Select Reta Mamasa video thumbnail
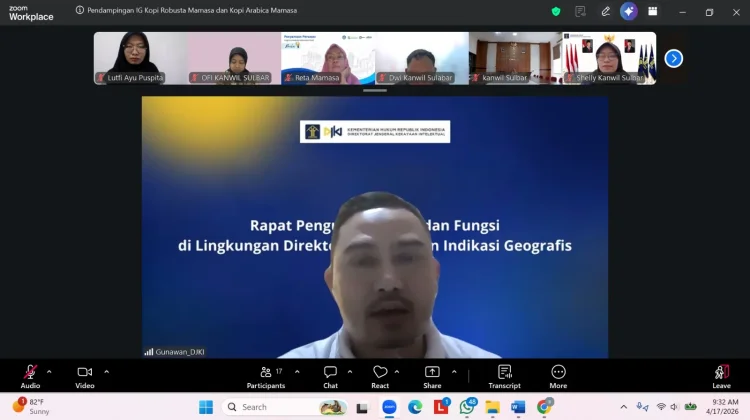Screen dimensions: 750x420 pyautogui.click(x=328, y=58)
